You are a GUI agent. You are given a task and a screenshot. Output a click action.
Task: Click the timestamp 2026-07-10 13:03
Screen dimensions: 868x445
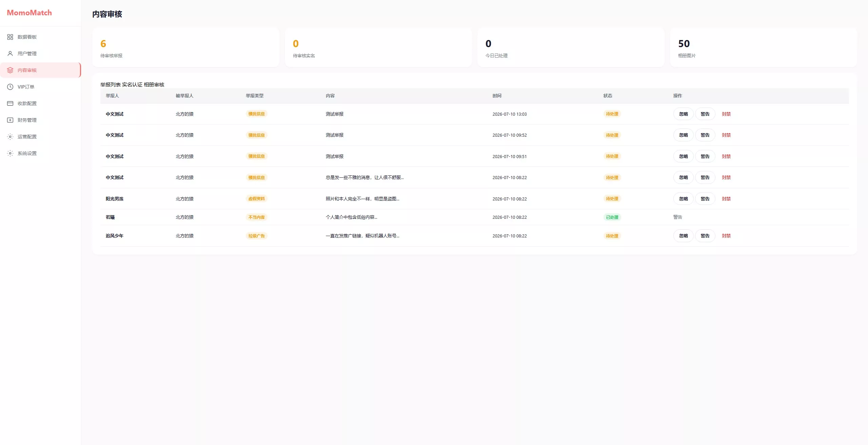click(x=510, y=114)
